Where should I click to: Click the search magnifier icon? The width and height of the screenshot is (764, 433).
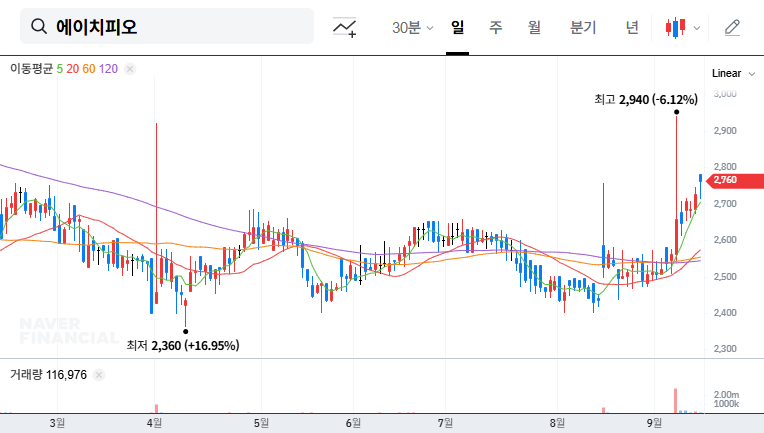pyautogui.click(x=39, y=27)
